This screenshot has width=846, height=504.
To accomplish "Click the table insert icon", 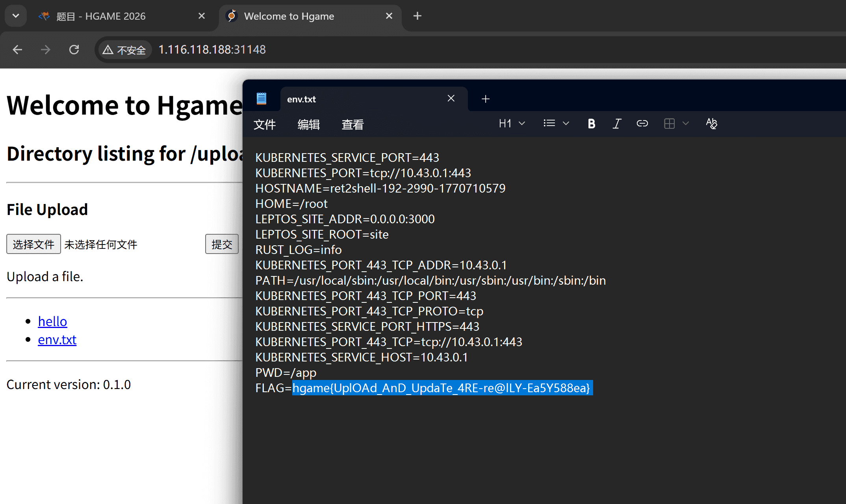I will point(669,124).
